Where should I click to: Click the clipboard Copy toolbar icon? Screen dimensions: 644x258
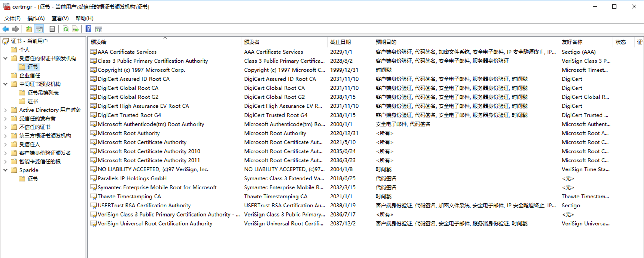click(52, 29)
